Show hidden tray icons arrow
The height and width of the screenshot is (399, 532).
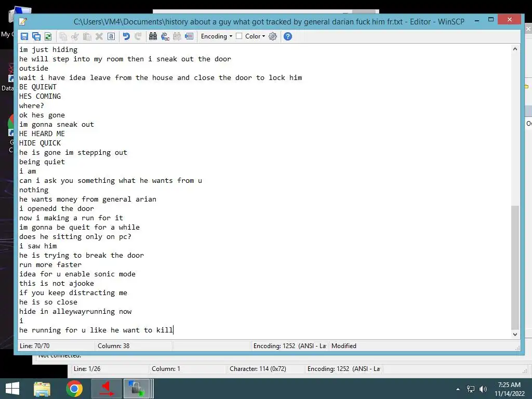click(x=458, y=389)
